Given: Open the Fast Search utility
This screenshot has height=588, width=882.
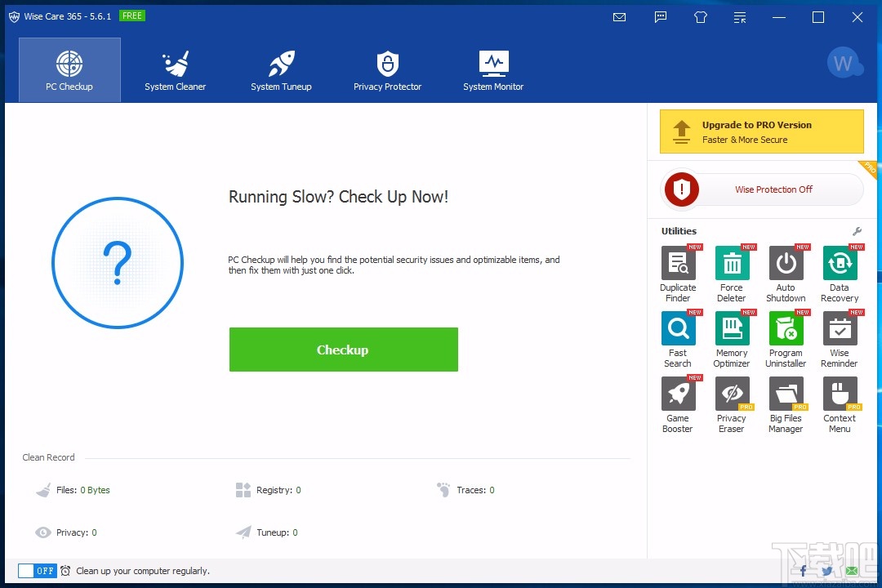Looking at the screenshot, I should [678, 329].
